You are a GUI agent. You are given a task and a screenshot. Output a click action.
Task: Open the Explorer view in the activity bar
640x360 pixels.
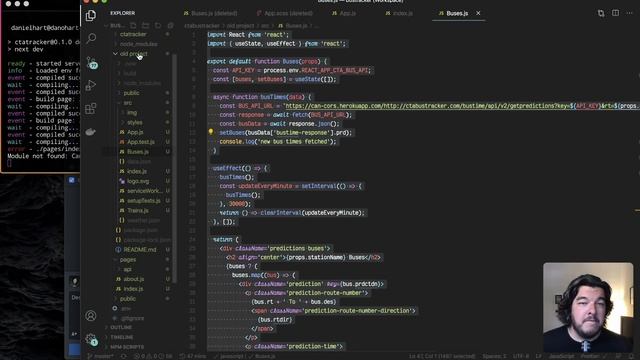pos(91,16)
